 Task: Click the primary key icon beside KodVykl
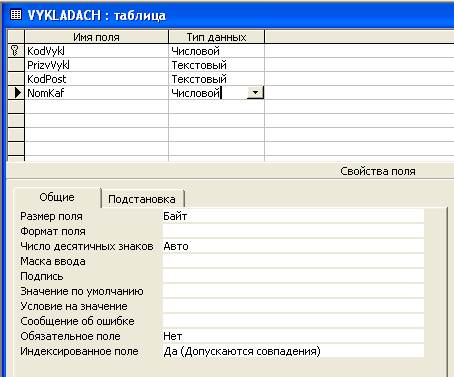pos(15,51)
